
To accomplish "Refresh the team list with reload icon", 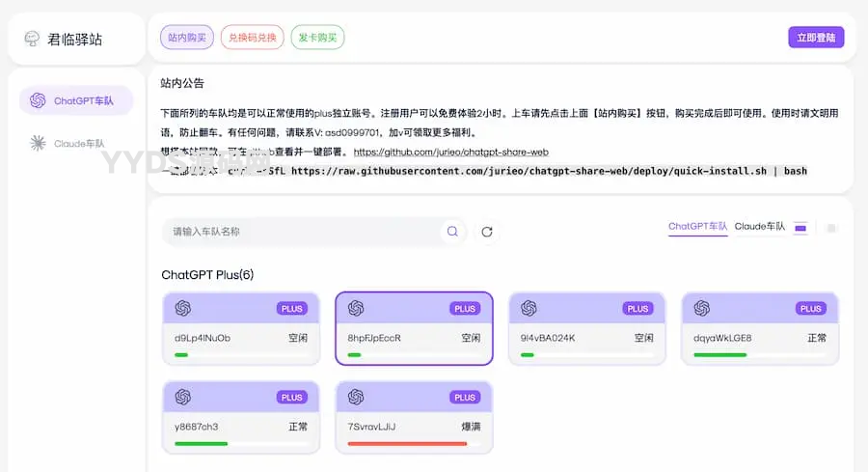I will [487, 232].
